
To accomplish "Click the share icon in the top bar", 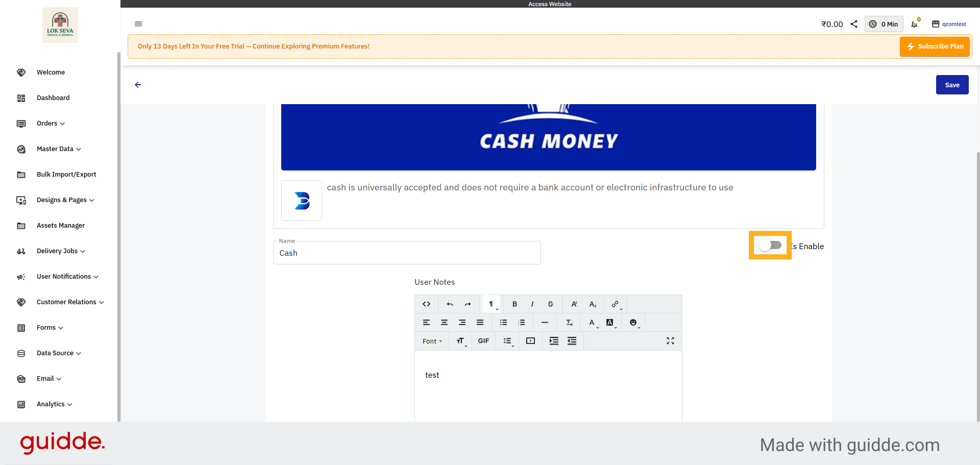I will [x=854, y=23].
